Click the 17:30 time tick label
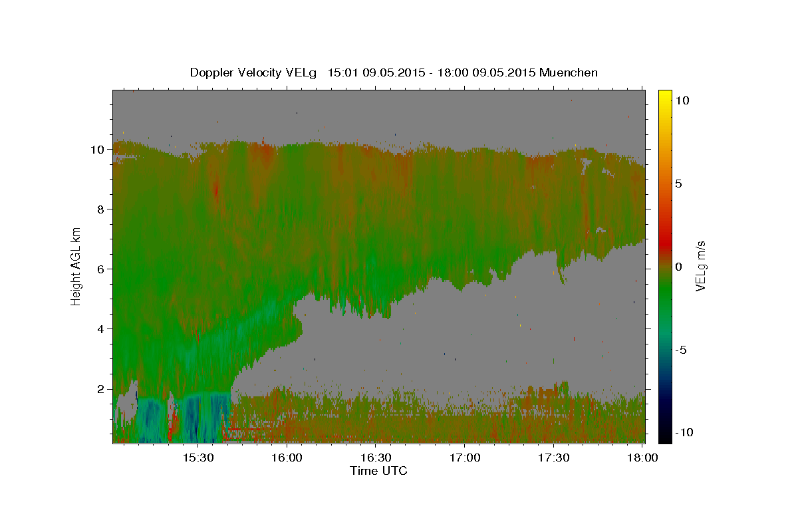The height and width of the screenshot is (532, 798). (x=553, y=458)
